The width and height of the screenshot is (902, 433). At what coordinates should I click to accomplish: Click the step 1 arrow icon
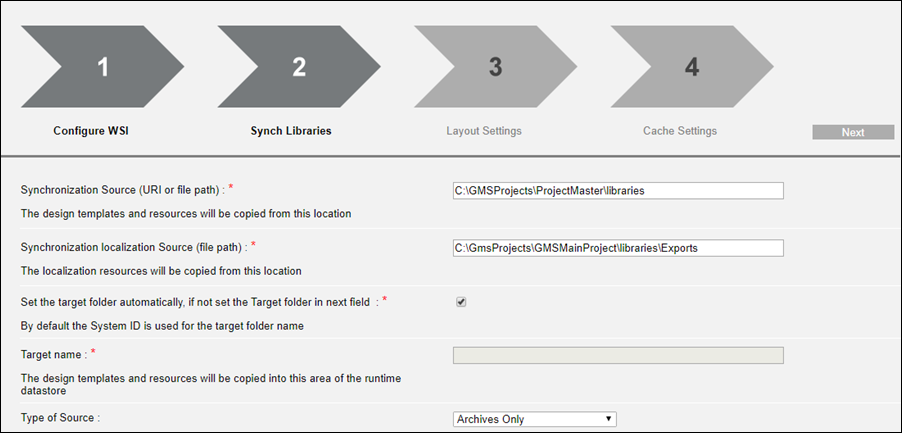pyautogui.click(x=100, y=67)
